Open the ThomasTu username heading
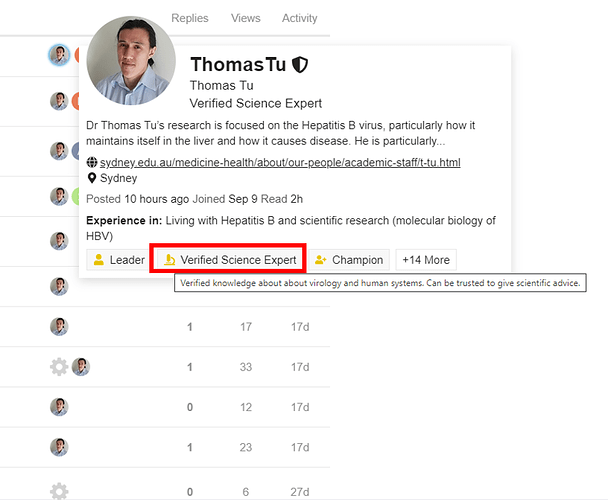This screenshot has width=608, height=500. [238, 64]
